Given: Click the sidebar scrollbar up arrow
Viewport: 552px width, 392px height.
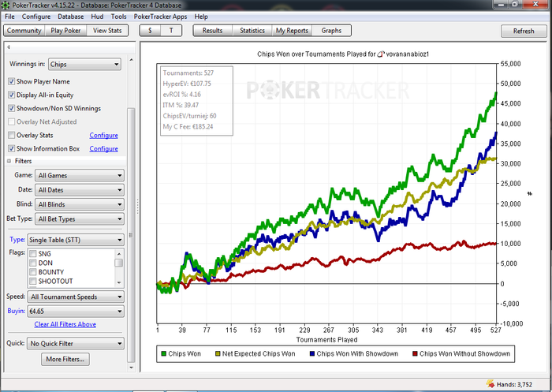Looking at the screenshot, I should [x=132, y=60].
